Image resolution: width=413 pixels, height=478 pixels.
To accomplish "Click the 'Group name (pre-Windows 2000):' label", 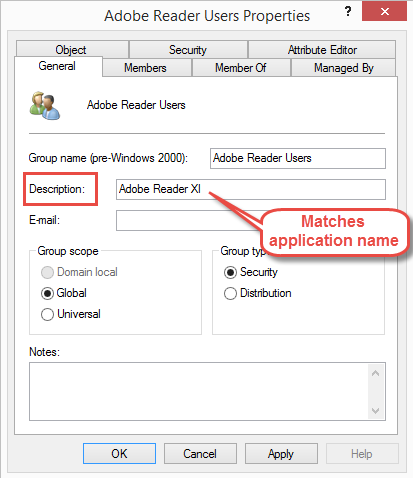I will [x=108, y=158].
